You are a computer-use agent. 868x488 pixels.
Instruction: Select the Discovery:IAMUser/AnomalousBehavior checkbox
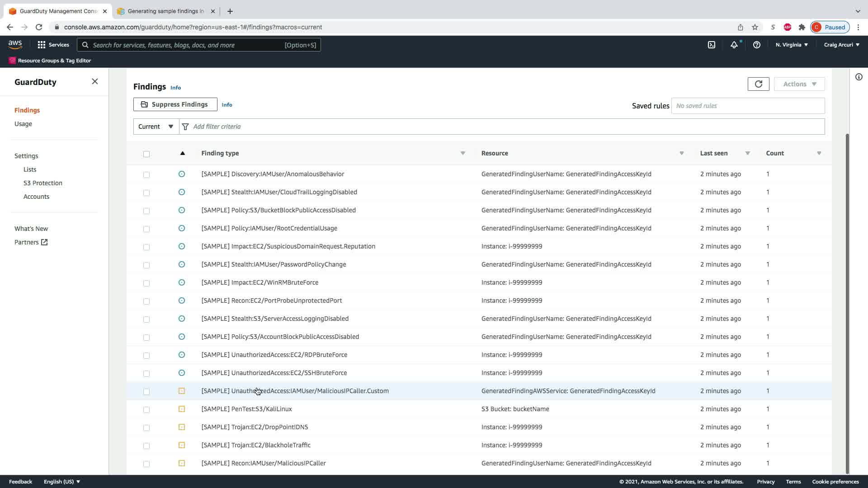pyautogui.click(x=146, y=174)
